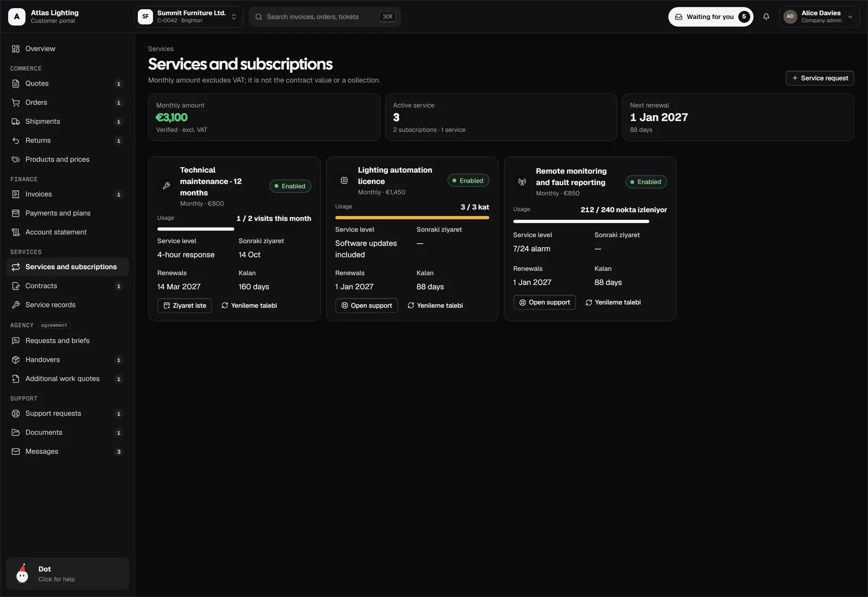Click the €3,100 monthly amount
868x597 pixels.
coord(171,117)
